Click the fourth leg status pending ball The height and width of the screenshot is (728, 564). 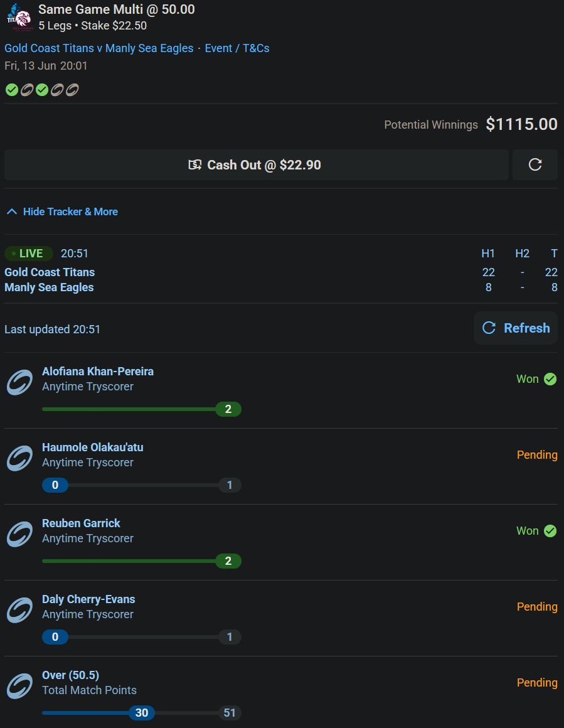57,90
